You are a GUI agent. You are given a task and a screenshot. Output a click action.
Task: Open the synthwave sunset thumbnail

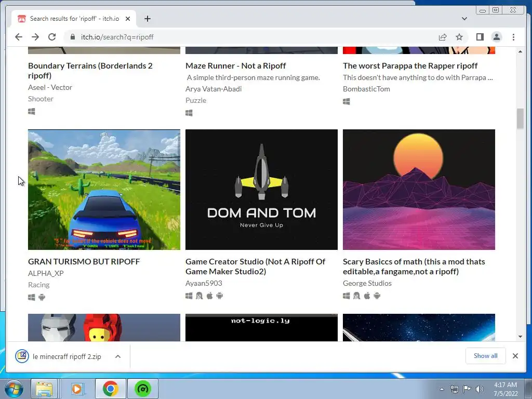(x=419, y=190)
